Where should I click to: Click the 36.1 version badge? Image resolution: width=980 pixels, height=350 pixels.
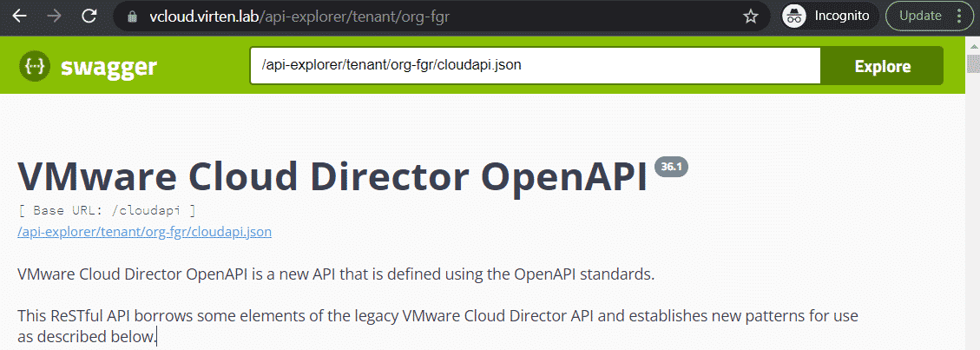[x=671, y=166]
